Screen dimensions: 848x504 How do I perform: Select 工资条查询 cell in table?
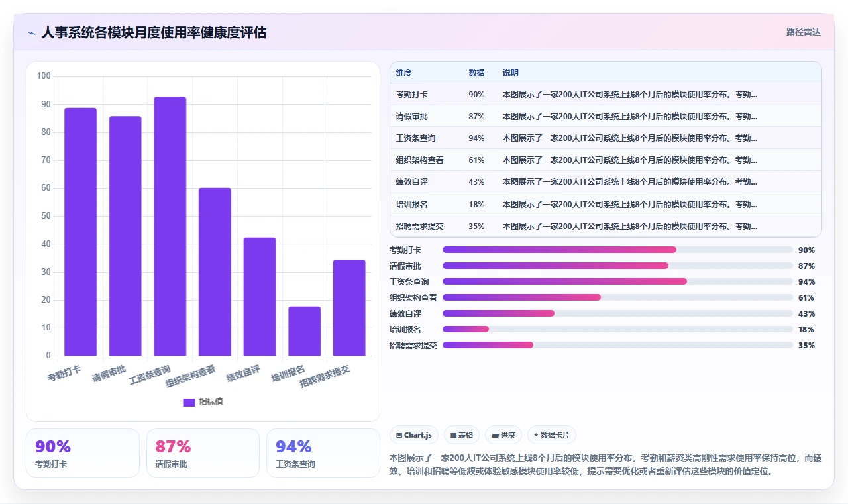coord(415,138)
